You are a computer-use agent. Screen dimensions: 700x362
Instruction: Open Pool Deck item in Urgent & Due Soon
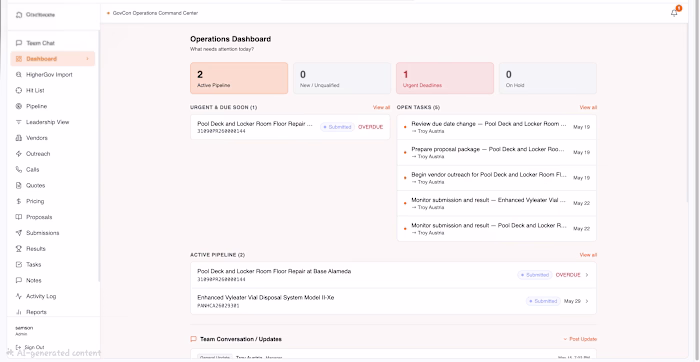290,127
